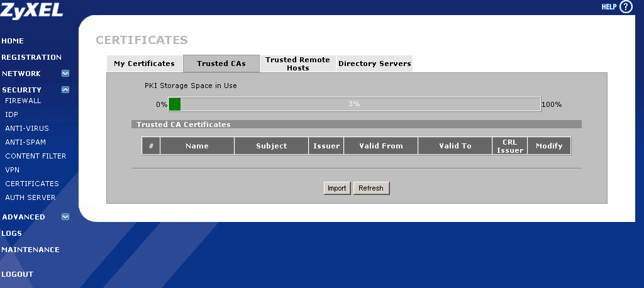The height and width of the screenshot is (288, 644).
Task: Click the Valid To column header
Action: pos(455,146)
